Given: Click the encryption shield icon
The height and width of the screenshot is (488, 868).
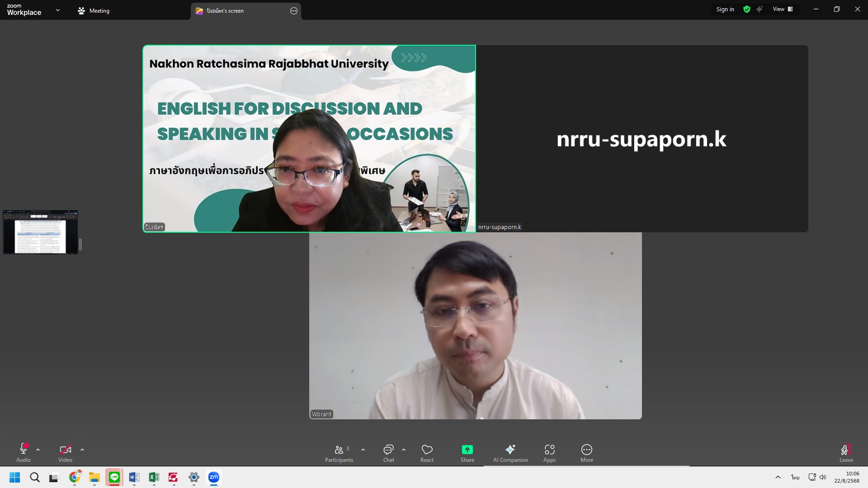Looking at the screenshot, I should click(x=747, y=9).
